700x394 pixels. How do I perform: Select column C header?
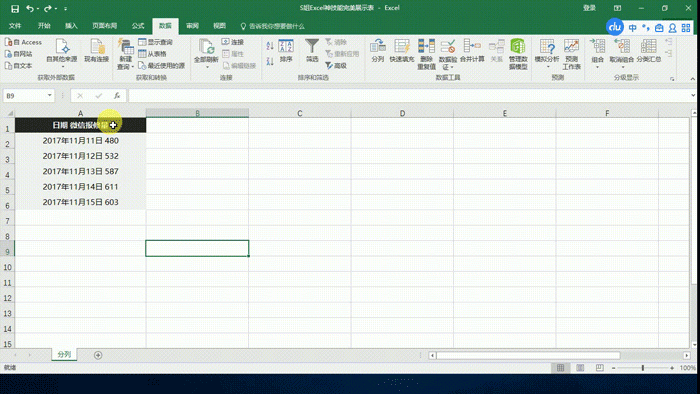coord(300,113)
